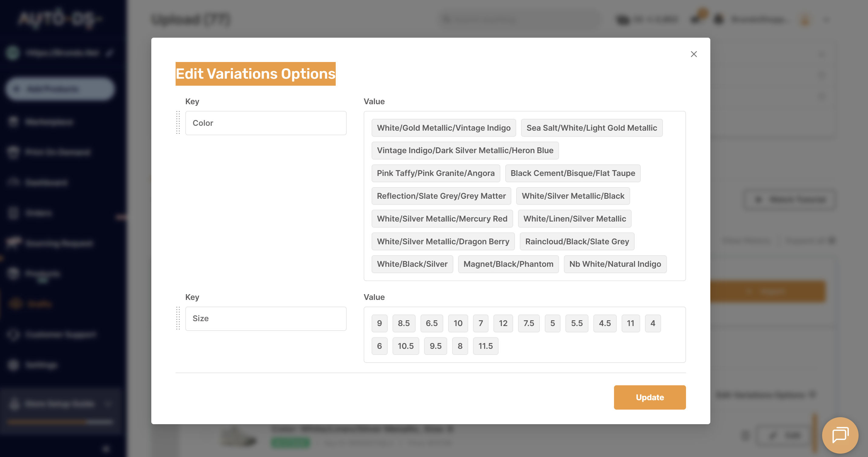The image size is (868, 457).
Task: Select White/Silver Metallic/Dragon Berry tag
Action: 443,241
